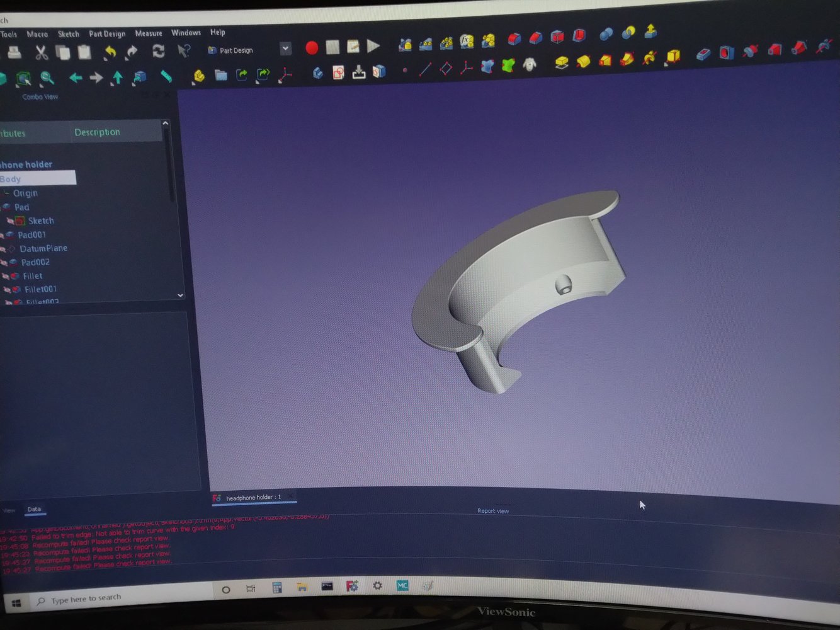Click the Fillet tool in toolbar
Viewport: 840px width, 630px height.
click(x=514, y=39)
